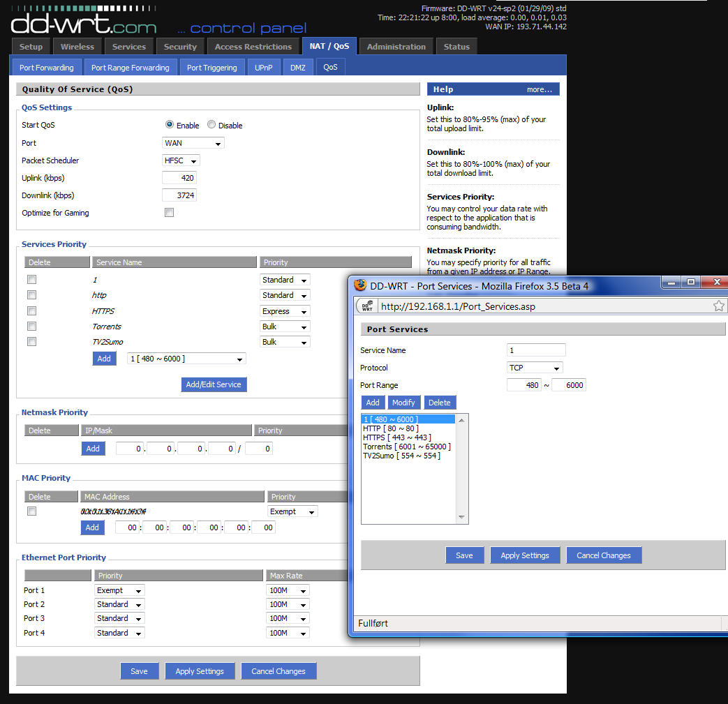The image size is (728, 704).
Task: Tick delete checkbox for TV2Sumo service
Action: pyautogui.click(x=31, y=342)
